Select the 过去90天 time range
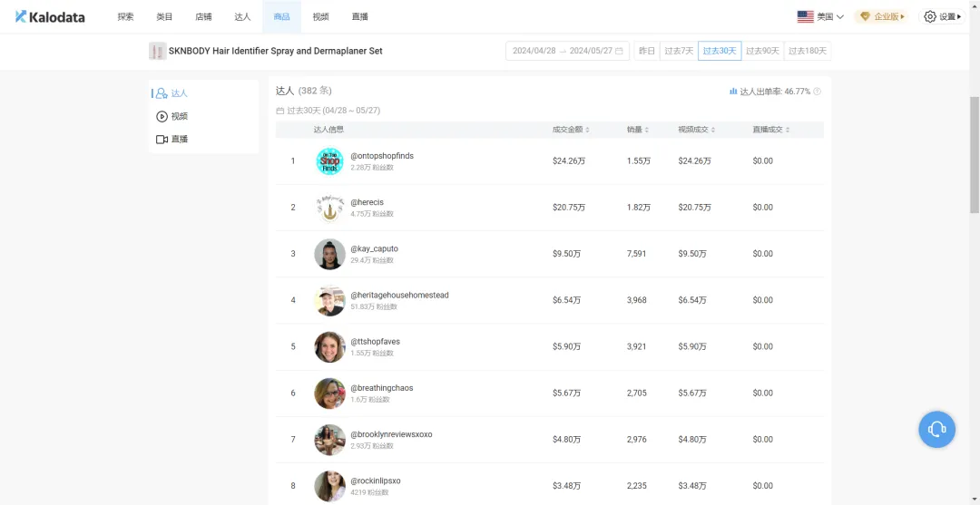The image size is (980, 505). 762,51
